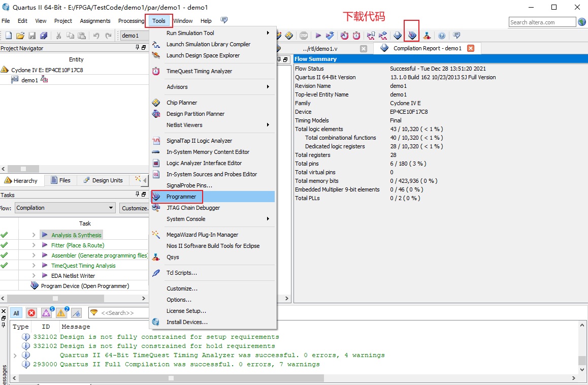Toggle the Critical Warning filter with badge 5
The image size is (588, 385).
pyautogui.click(x=47, y=312)
